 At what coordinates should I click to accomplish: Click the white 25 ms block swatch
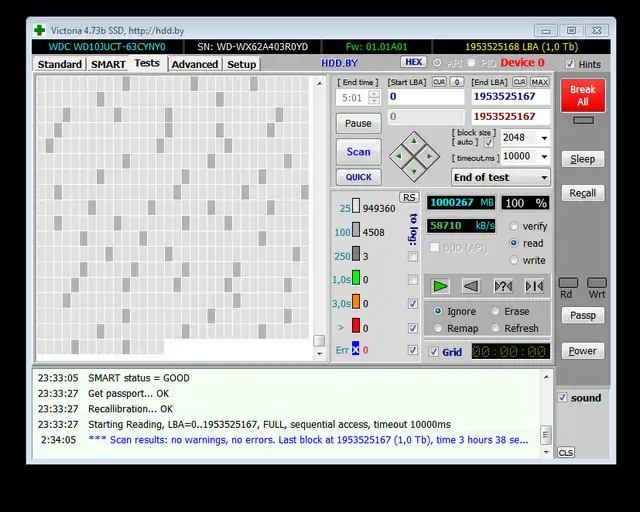click(356, 206)
